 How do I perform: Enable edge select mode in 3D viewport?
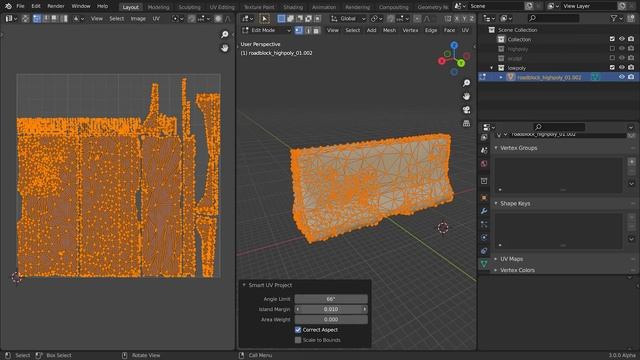tap(308, 30)
